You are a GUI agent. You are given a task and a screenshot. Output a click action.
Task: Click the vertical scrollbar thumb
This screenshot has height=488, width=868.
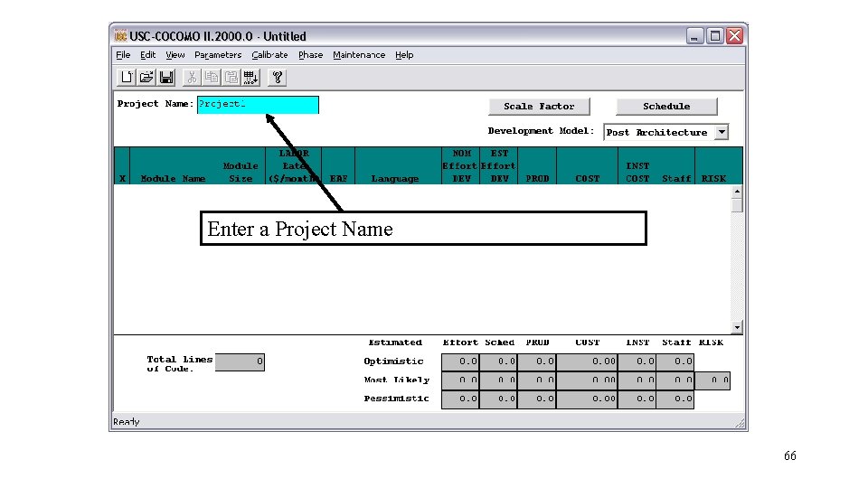coord(737,205)
